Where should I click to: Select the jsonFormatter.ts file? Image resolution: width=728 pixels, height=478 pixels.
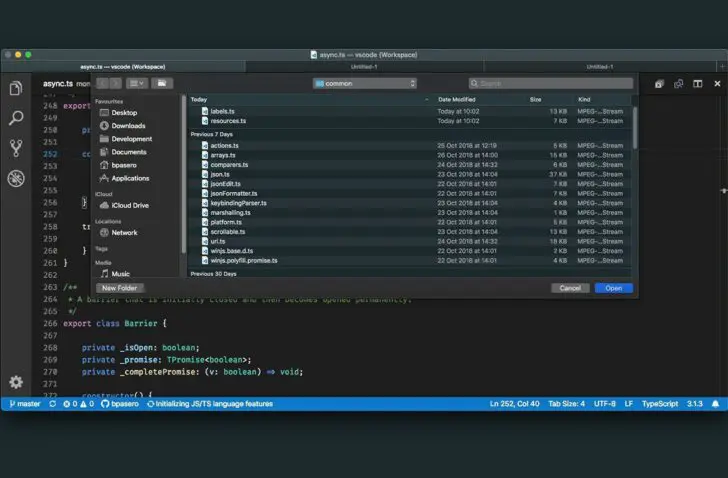[410, 194]
